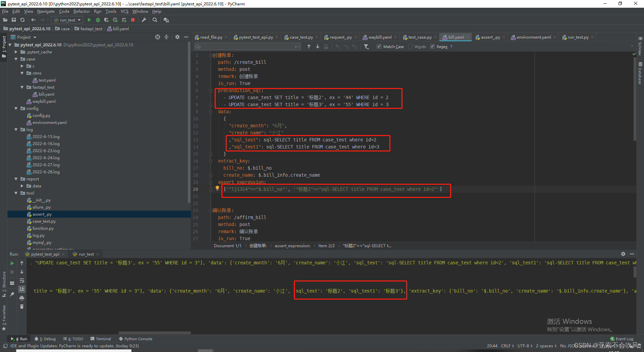644x352 pixels.
Task: Collapse the config folder
Action: [x=16, y=108]
